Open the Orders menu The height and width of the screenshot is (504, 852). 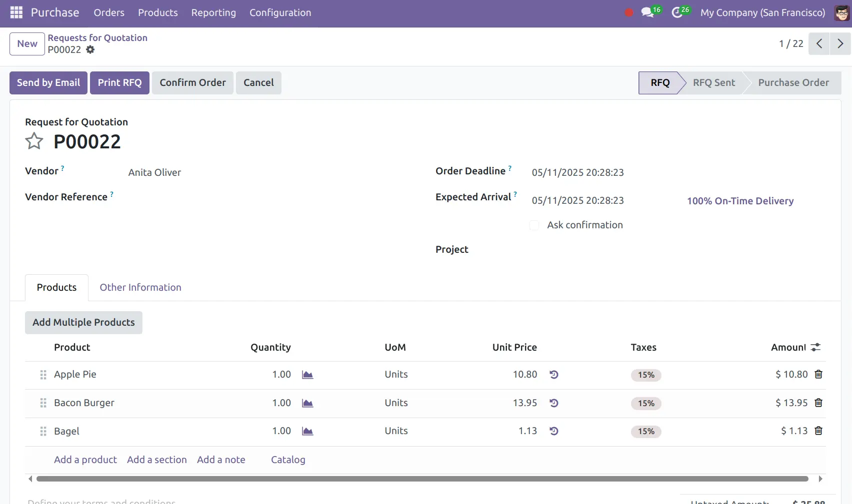109,12
